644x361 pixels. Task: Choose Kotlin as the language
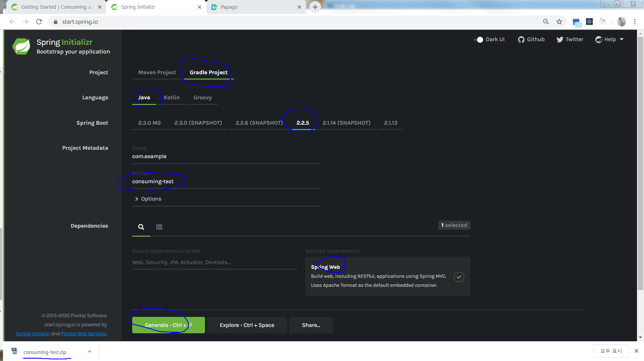pos(172,98)
